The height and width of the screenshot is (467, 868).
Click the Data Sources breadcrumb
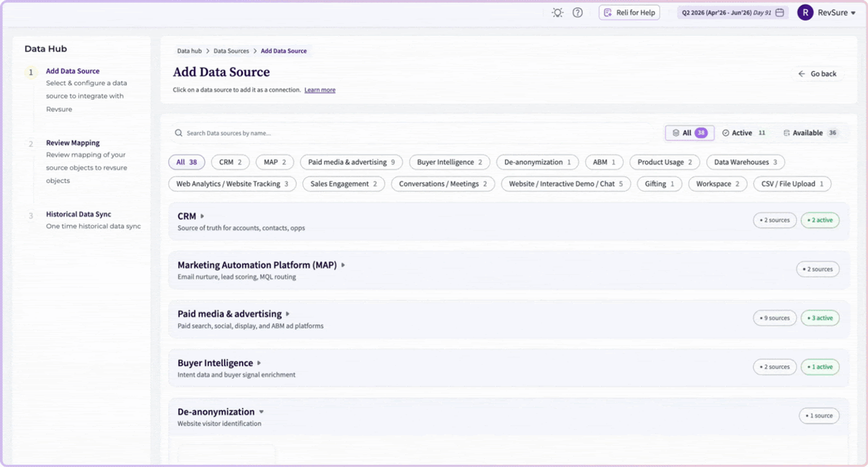pos(231,51)
